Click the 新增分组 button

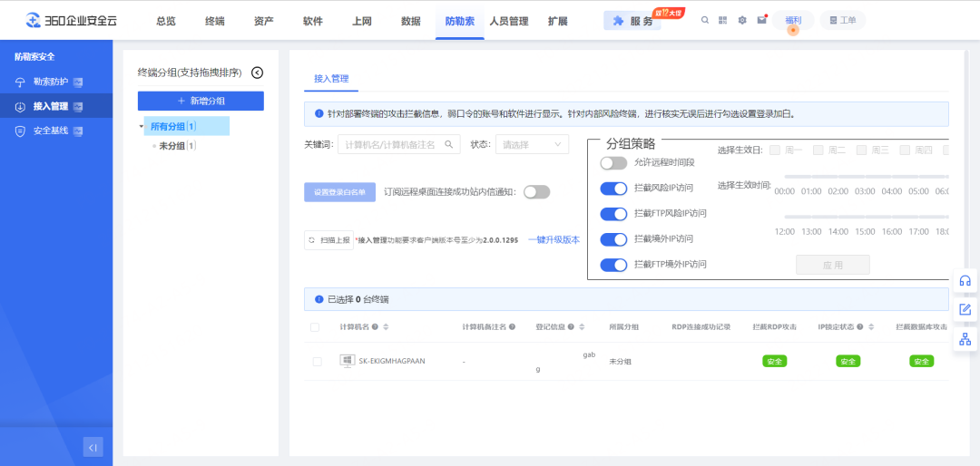pos(201,101)
